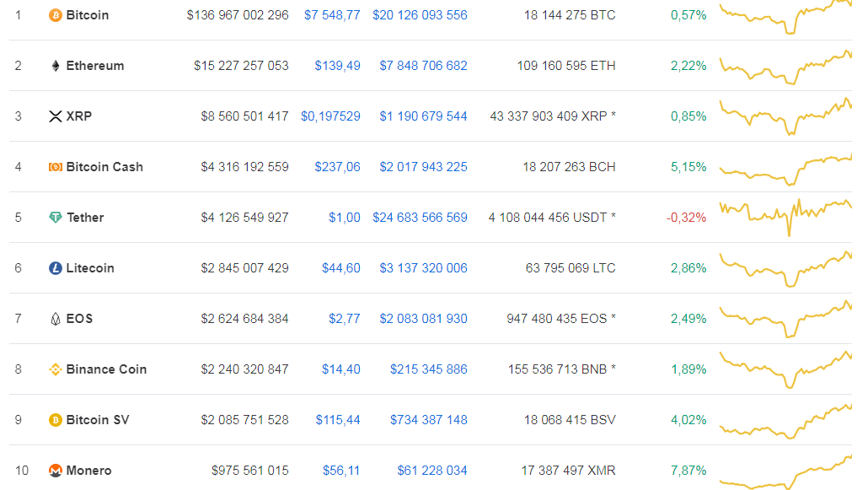
Task: Click Bitcoin volume $20 126 093 556
Action: (420, 15)
